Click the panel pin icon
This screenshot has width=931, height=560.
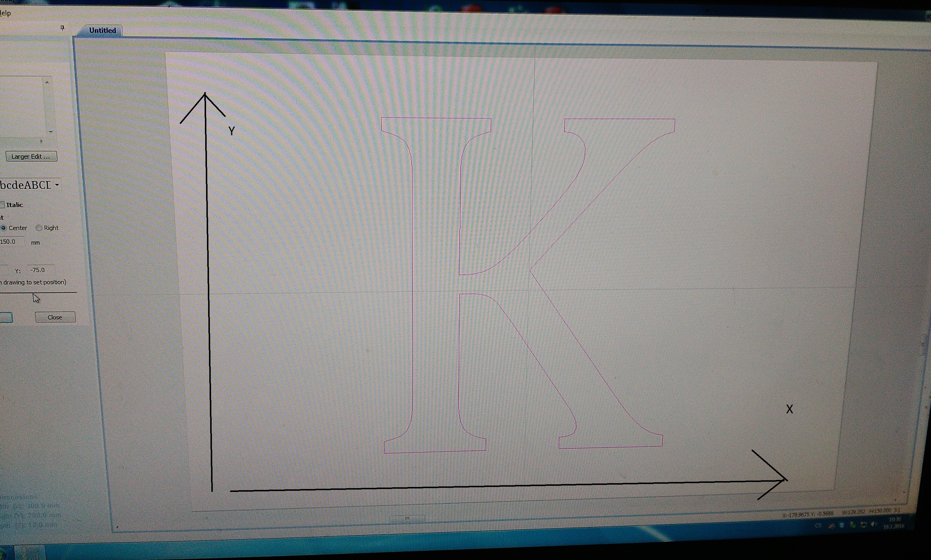[62, 28]
